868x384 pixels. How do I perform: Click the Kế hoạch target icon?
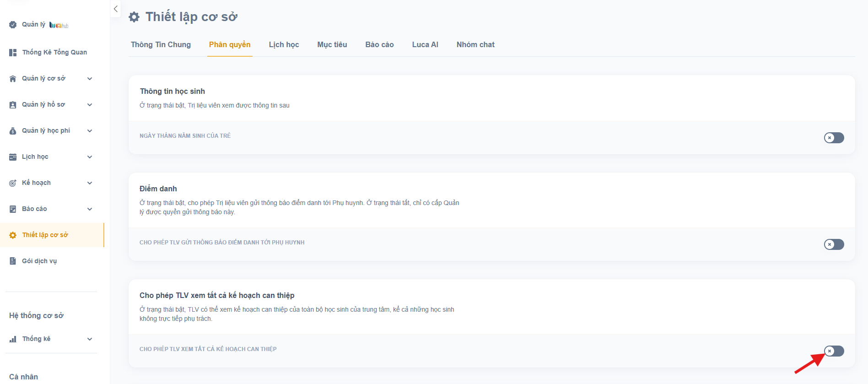tap(13, 183)
